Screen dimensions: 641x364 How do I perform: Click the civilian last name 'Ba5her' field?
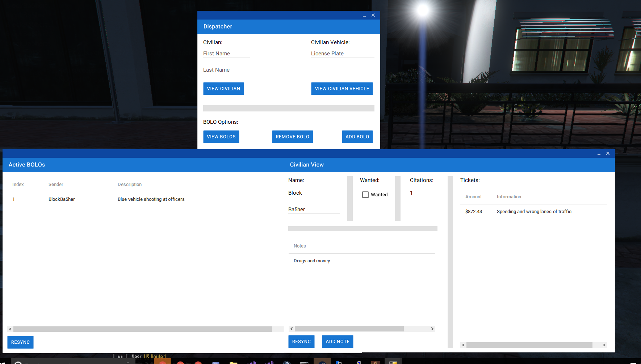(314, 209)
